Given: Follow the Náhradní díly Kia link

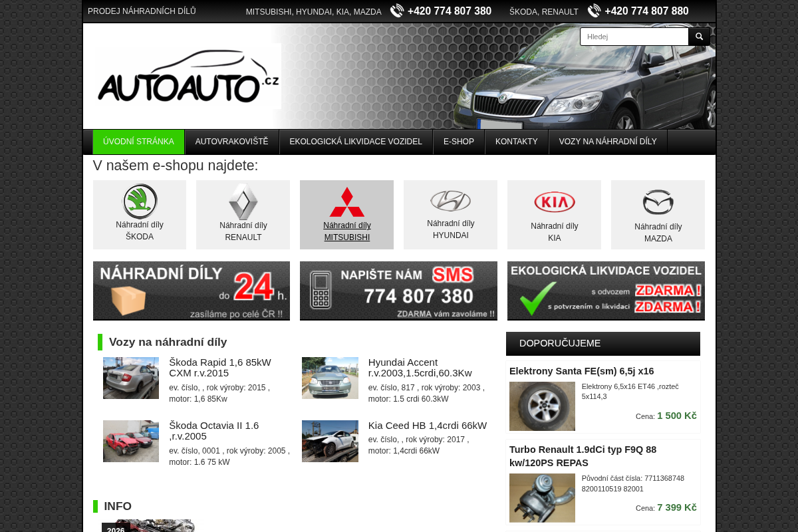Looking at the screenshot, I should click(x=555, y=232).
